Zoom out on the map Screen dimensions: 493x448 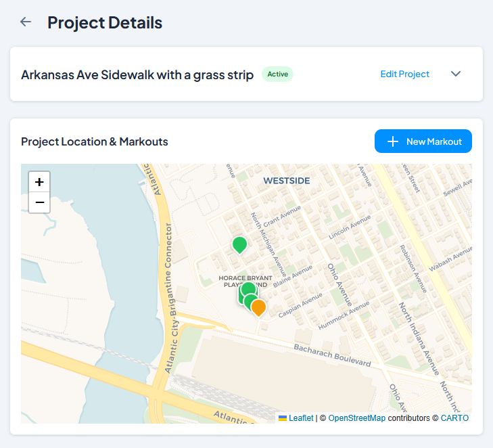point(39,202)
